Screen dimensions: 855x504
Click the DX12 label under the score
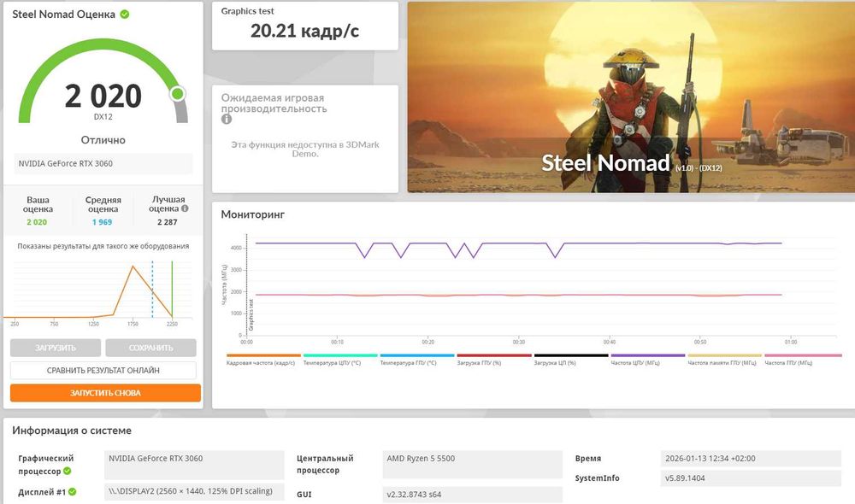click(103, 116)
